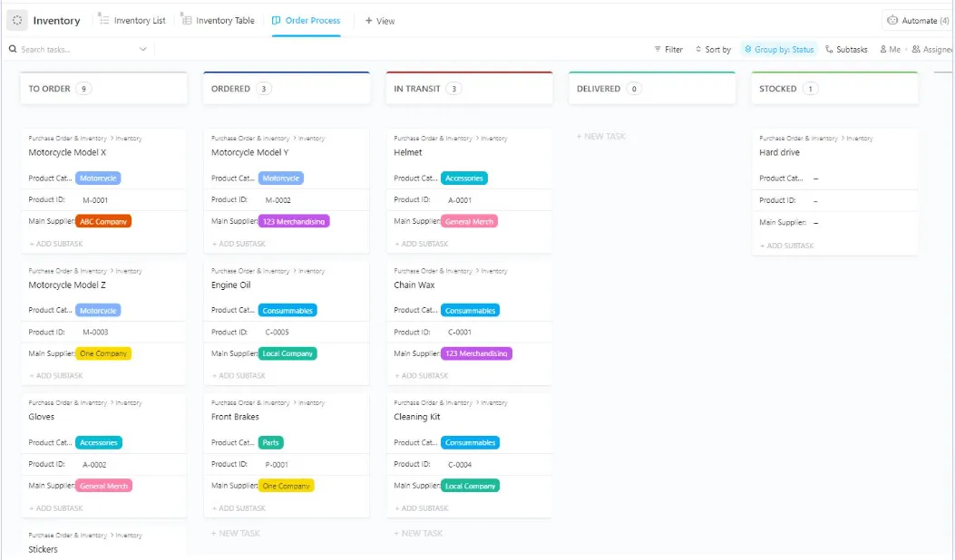
Task: Open the Helmet task
Action: pyautogui.click(x=408, y=152)
